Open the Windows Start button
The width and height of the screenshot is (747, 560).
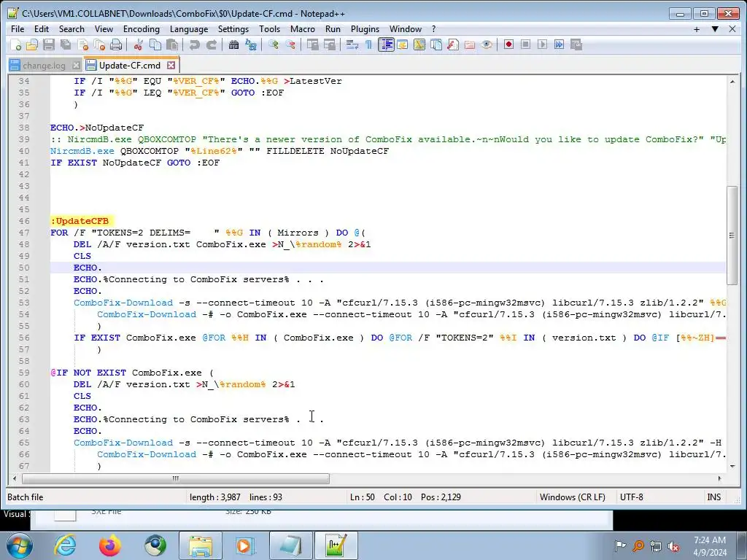[x=19, y=545]
